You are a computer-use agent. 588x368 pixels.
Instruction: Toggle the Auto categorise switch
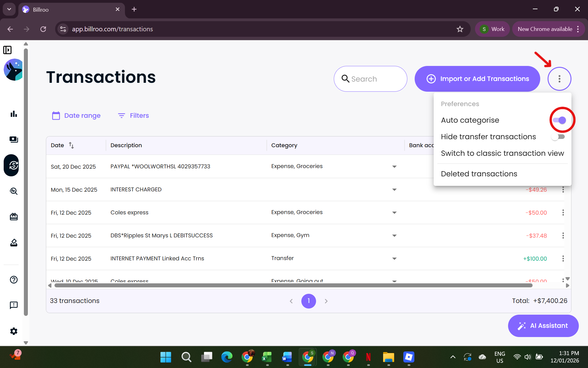pyautogui.click(x=560, y=120)
